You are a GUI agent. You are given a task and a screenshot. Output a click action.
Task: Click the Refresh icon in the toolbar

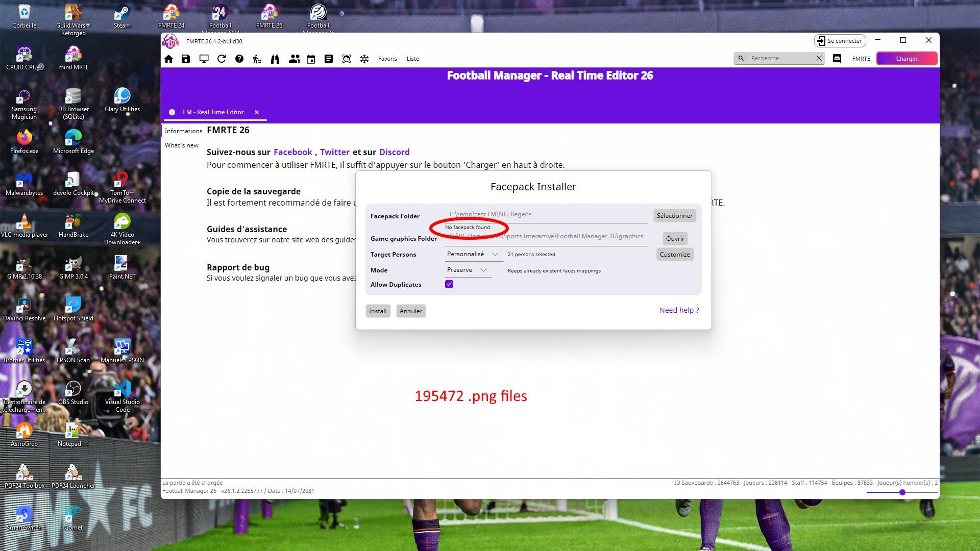221,59
